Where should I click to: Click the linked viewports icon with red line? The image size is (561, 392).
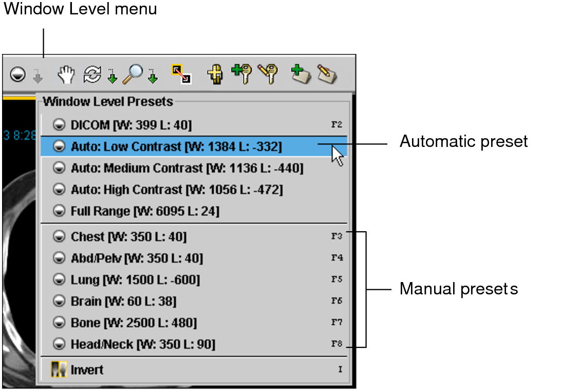[181, 74]
